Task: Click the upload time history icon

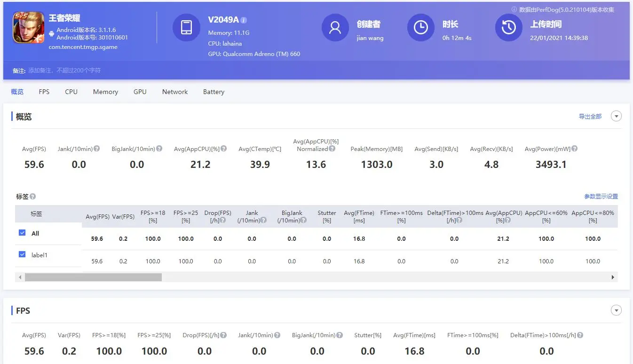Action: [508, 27]
